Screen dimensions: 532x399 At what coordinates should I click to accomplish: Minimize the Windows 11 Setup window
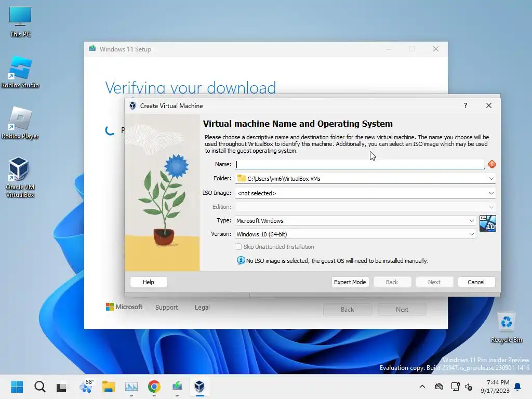[389, 49]
